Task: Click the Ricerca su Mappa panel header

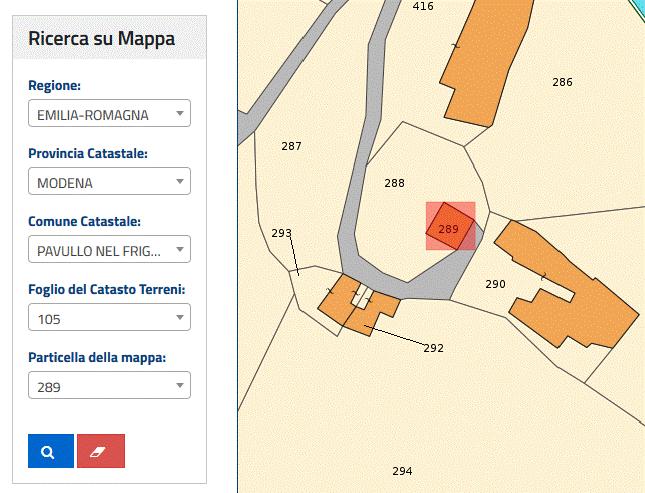Action: click(x=102, y=39)
